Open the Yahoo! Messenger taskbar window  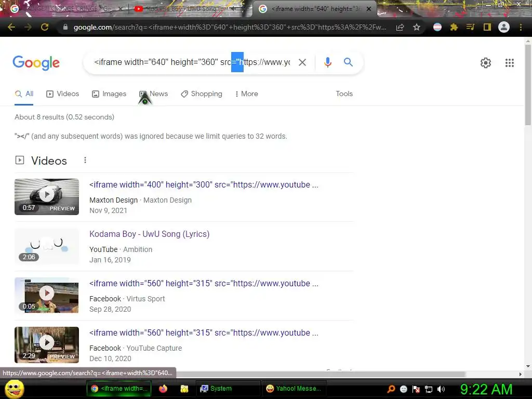coord(294,389)
